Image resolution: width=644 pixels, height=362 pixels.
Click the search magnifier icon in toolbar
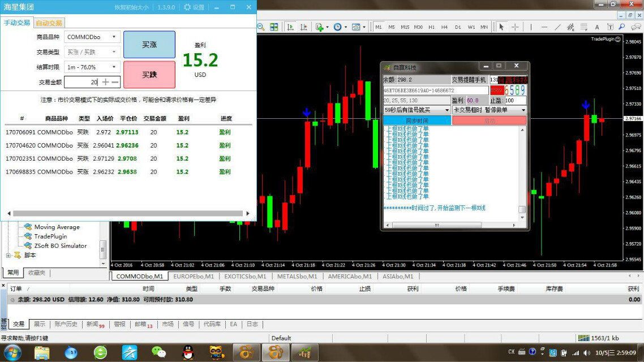click(x=622, y=27)
